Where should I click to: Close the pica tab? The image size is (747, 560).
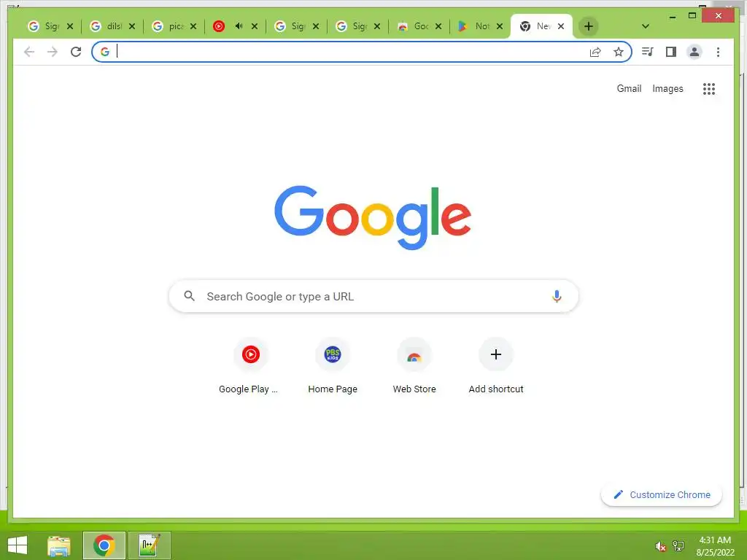coord(193,26)
